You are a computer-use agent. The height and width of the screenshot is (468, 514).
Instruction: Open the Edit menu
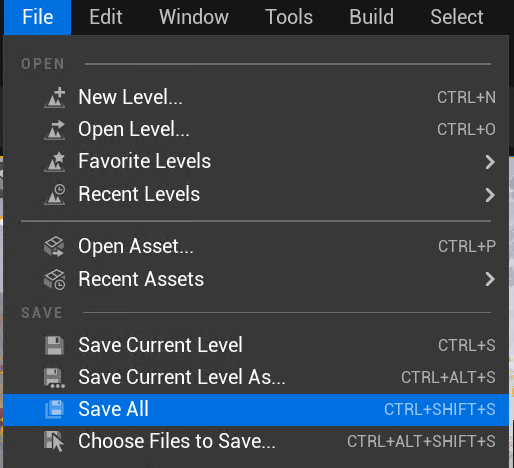click(x=106, y=17)
